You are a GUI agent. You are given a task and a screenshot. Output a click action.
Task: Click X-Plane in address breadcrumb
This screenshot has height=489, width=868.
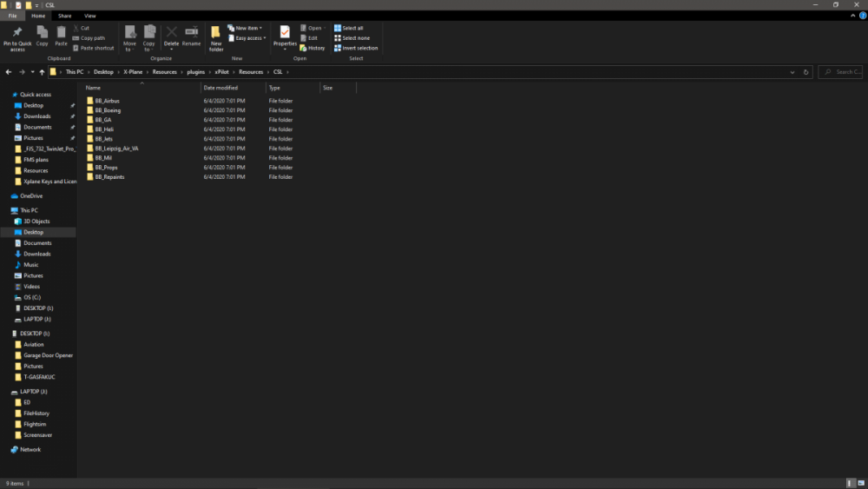pos(133,72)
